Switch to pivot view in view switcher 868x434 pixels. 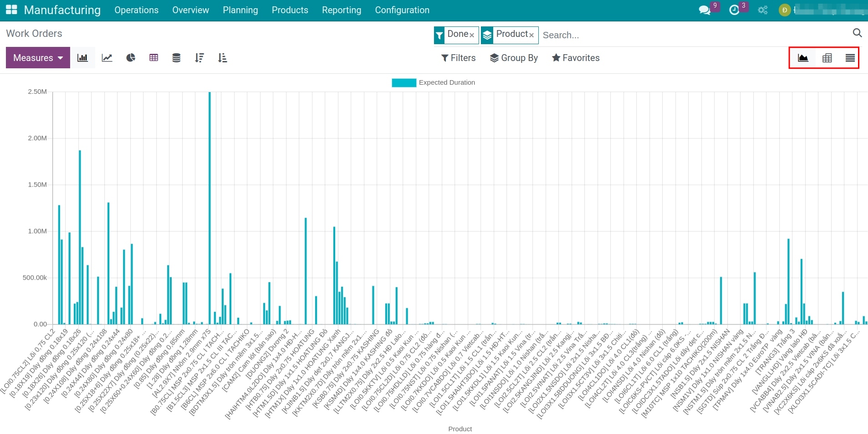click(x=827, y=58)
